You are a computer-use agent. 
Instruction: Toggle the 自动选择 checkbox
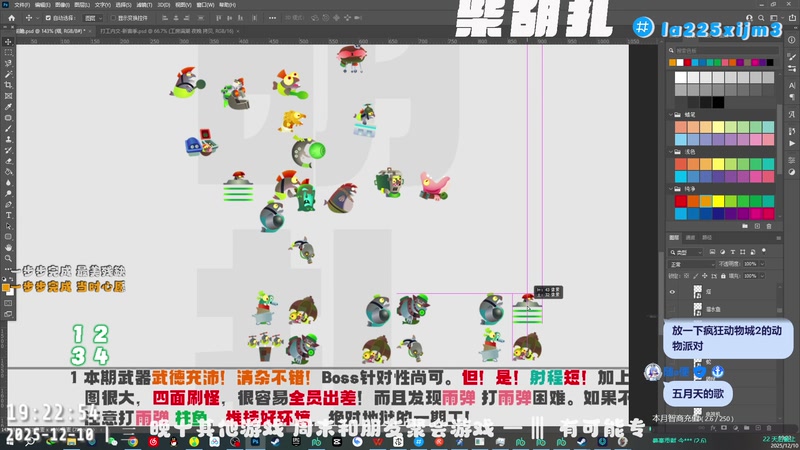(x=48, y=18)
